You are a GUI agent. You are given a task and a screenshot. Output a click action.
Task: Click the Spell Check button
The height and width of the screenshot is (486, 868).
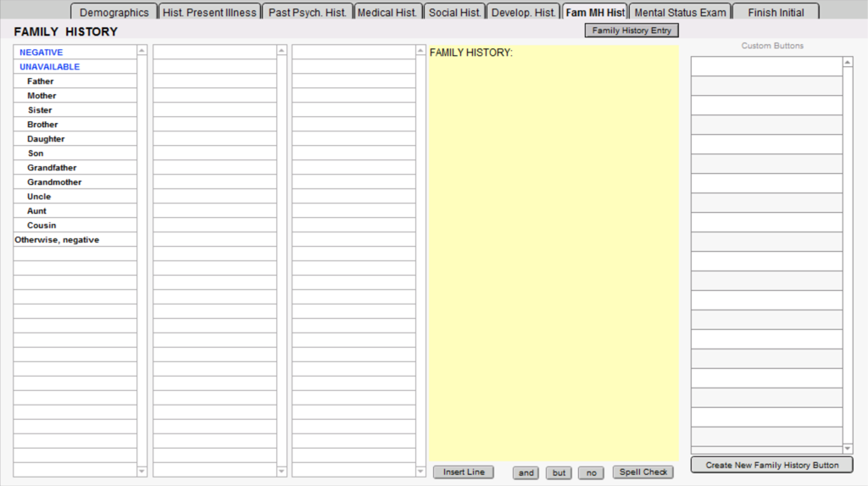point(643,472)
